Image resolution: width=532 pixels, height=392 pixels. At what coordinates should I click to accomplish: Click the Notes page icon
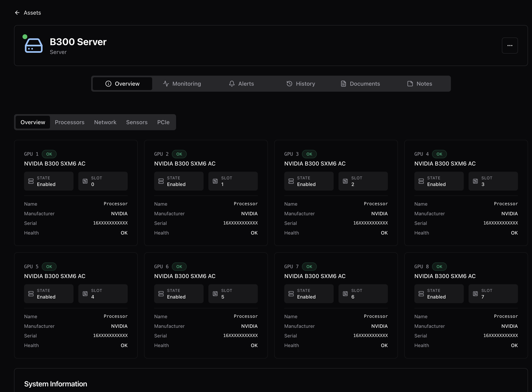(x=410, y=83)
